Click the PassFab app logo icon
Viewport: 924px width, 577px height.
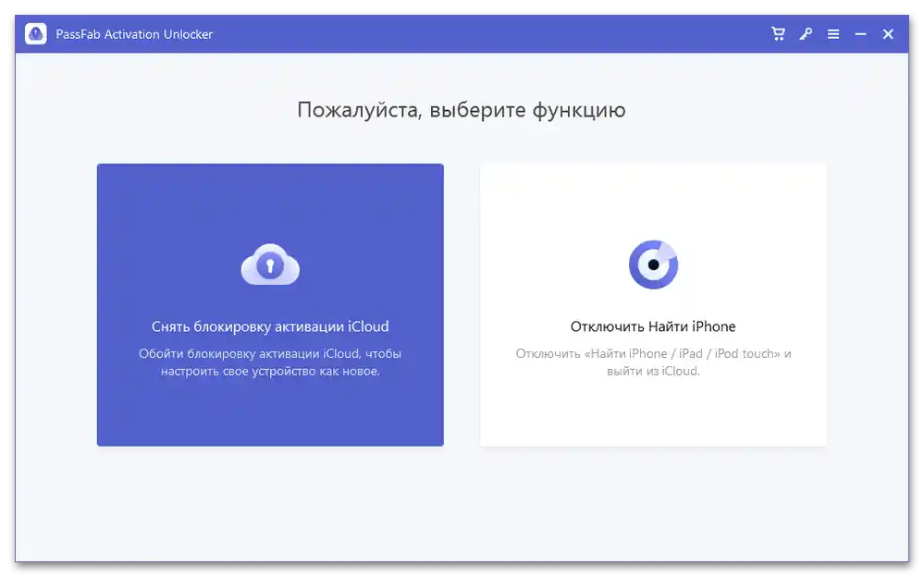[x=36, y=34]
